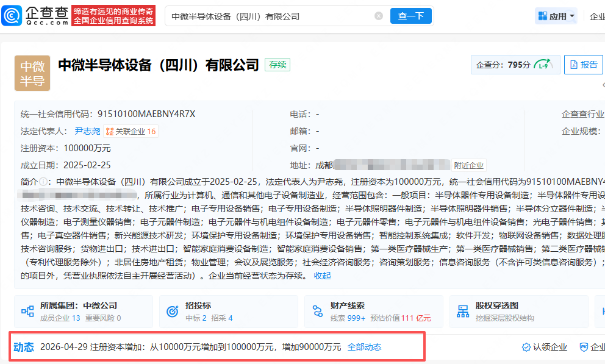Click the 附近企业 button
Image resolution: width=605 pixels, height=364 pixels.
pos(468,165)
